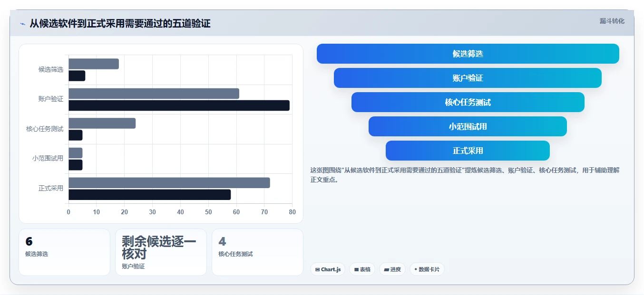The height and width of the screenshot is (295, 644).
Task: Click the Chart.js tag
Action: [x=328, y=269]
